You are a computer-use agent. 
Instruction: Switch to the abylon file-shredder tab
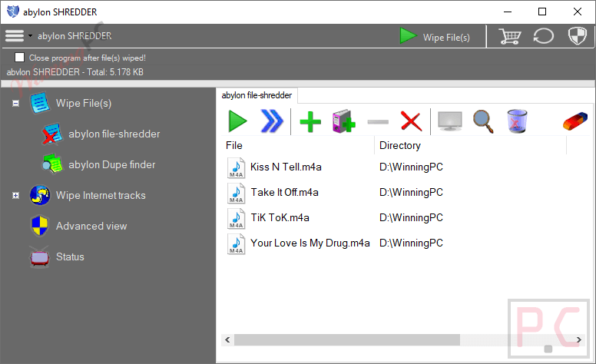[x=257, y=95]
